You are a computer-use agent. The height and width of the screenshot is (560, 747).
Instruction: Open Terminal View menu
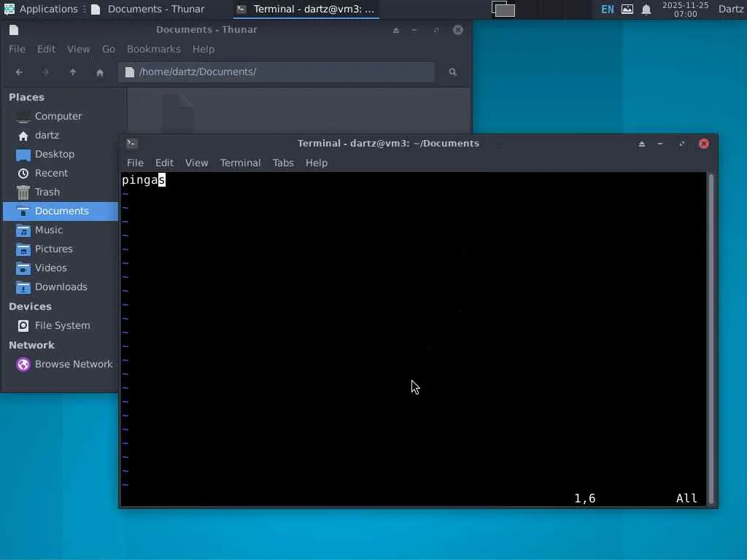click(x=197, y=163)
